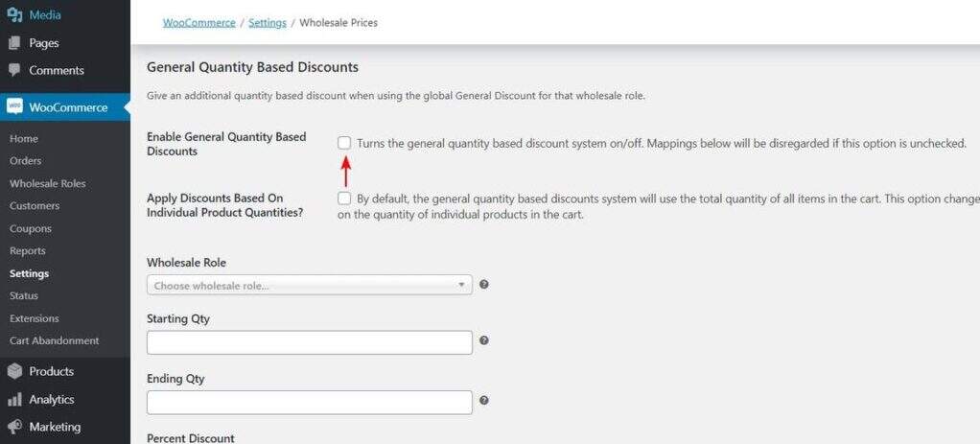Viewport: 980px width, 444px height.
Task: Click help icon beside Starting Qty field
Action: coord(484,340)
